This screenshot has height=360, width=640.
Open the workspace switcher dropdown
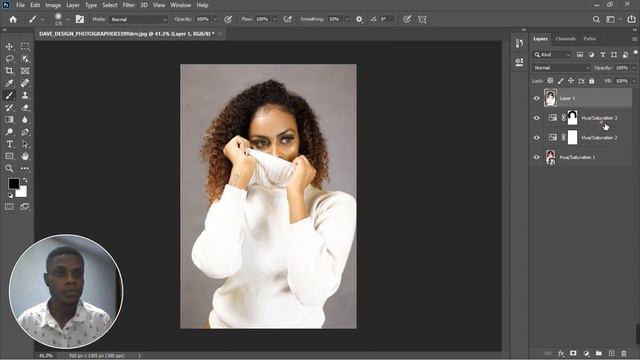point(612,19)
